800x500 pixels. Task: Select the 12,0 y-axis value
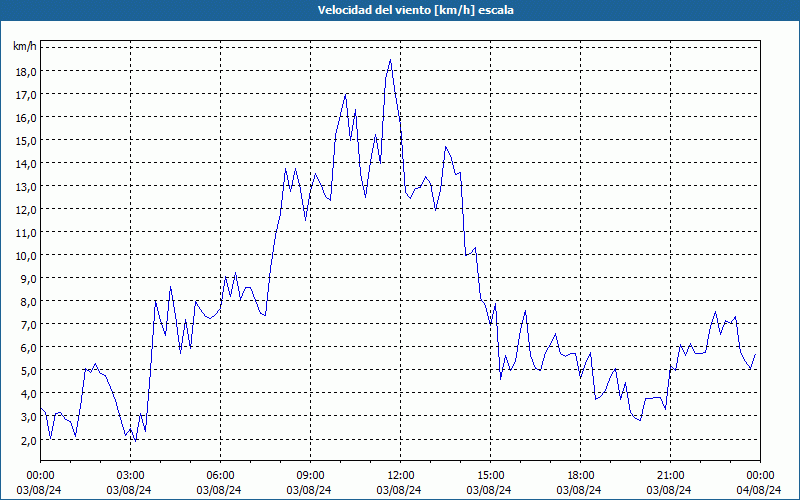pyautogui.click(x=26, y=210)
